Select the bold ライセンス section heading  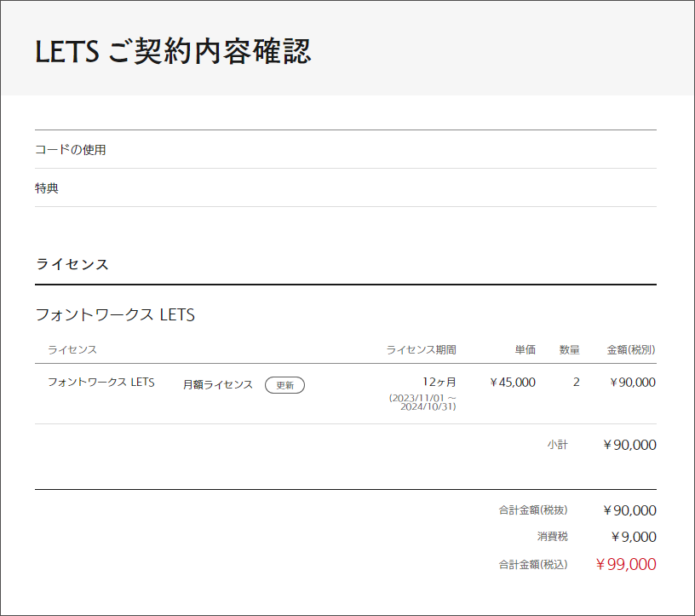[72, 264]
